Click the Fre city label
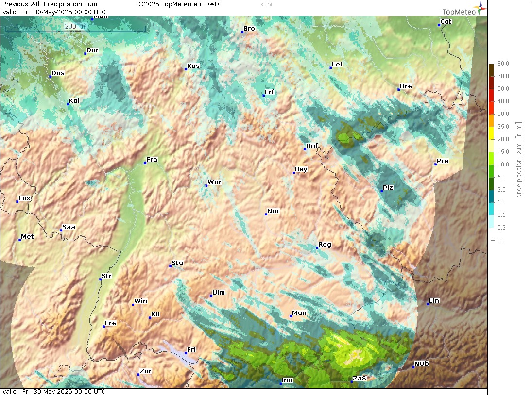Image resolution: width=532 pixels, height=395 pixels. point(110,323)
